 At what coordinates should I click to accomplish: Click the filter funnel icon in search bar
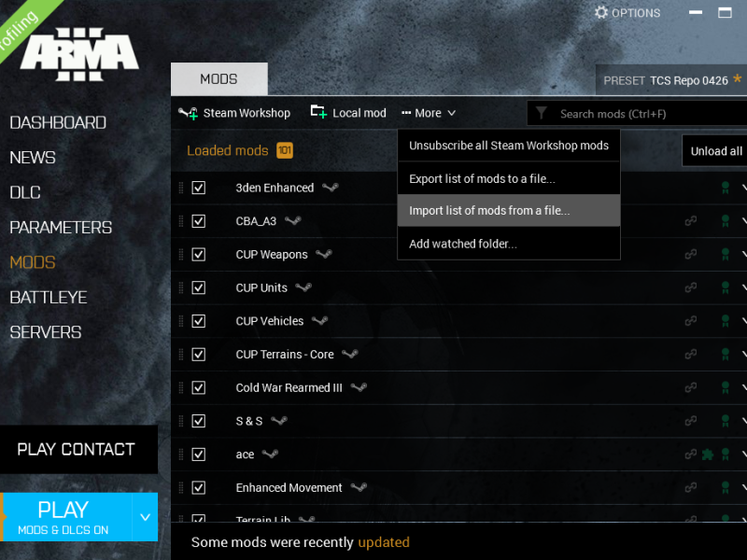(x=542, y=113)
